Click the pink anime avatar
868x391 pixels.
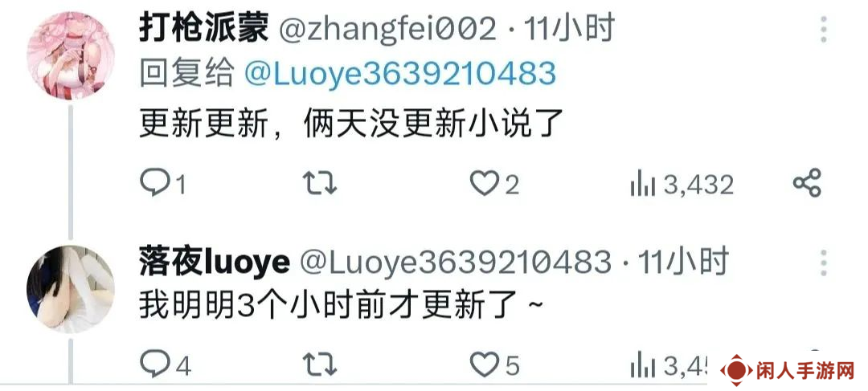pos(70,55)
